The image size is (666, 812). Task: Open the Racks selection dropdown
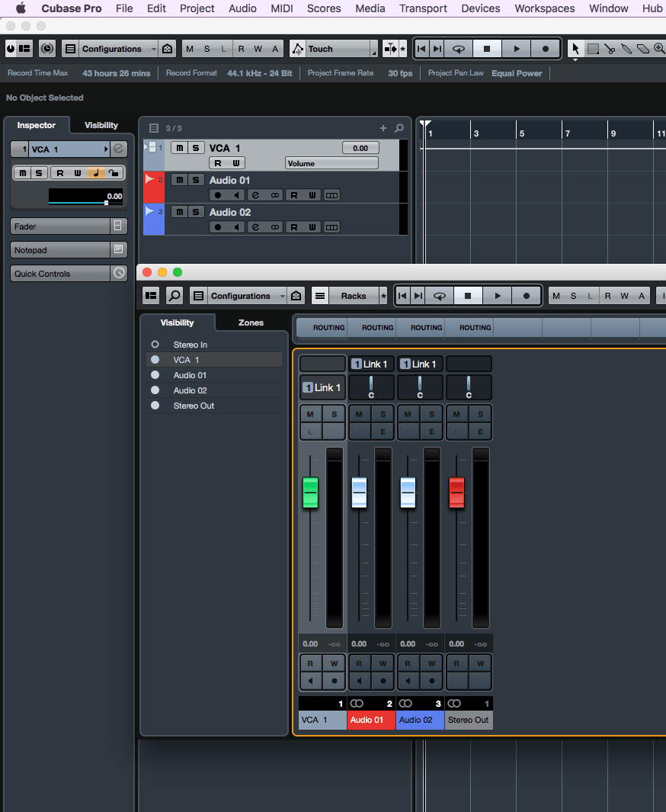pyautogui.click(x=354, y=296)
